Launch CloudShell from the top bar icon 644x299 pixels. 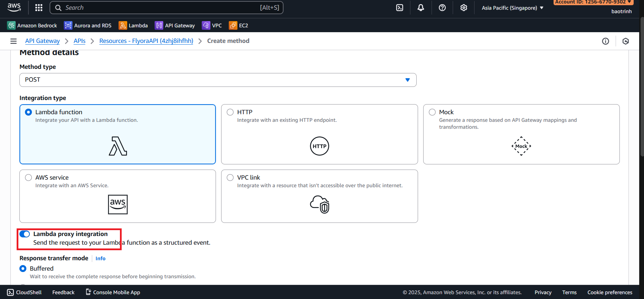tap(400, 8)
